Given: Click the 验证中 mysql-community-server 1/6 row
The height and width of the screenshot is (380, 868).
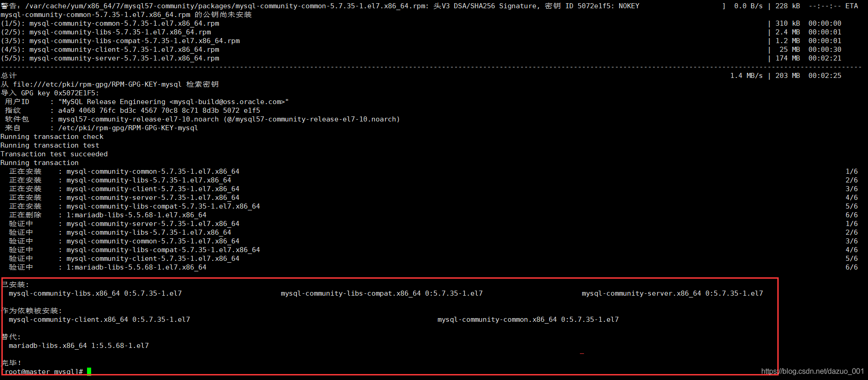Looking at the screenshot, I should (x=433, y=224).
